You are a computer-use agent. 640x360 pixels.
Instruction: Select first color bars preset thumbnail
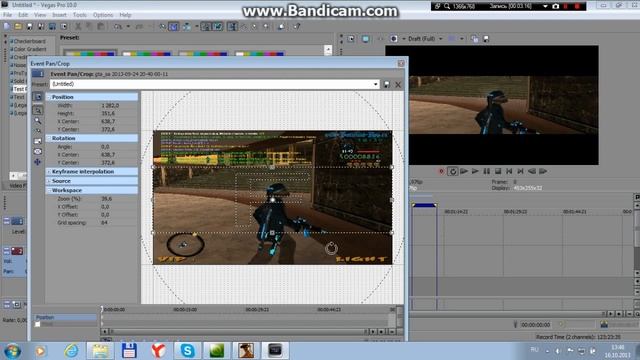tap(90, 53)
